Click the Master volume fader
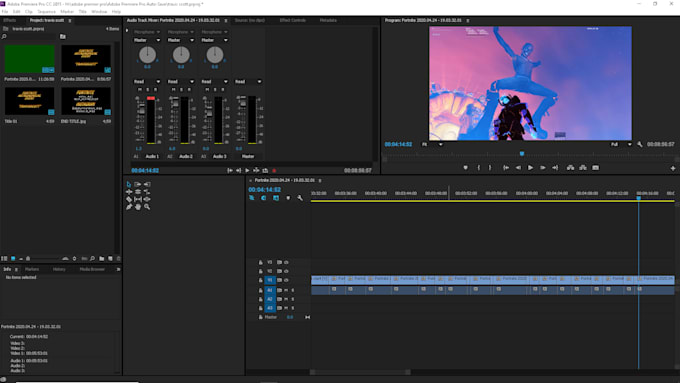The image size is (680, 383). coord(242,102)
